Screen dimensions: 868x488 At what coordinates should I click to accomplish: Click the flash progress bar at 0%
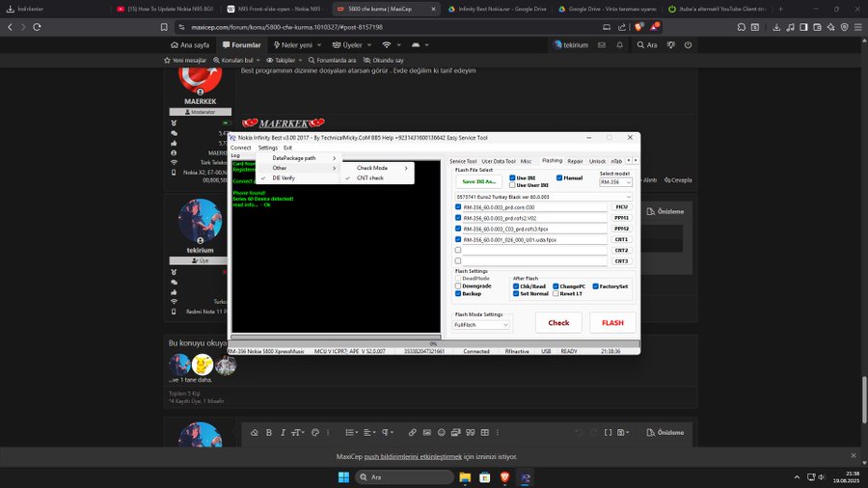pos(434,343)
